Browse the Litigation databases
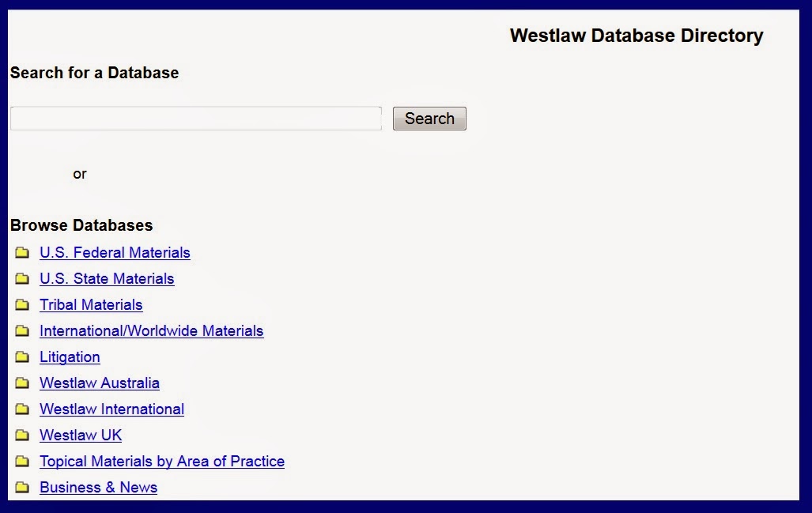Screen dimensions: 812x513 tap(70, 357)
